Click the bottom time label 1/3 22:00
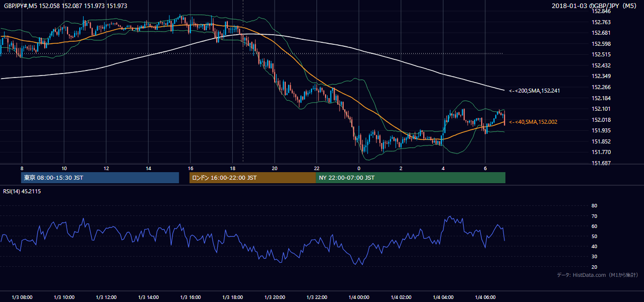644x302 pixels. click(x=317, y=297)
